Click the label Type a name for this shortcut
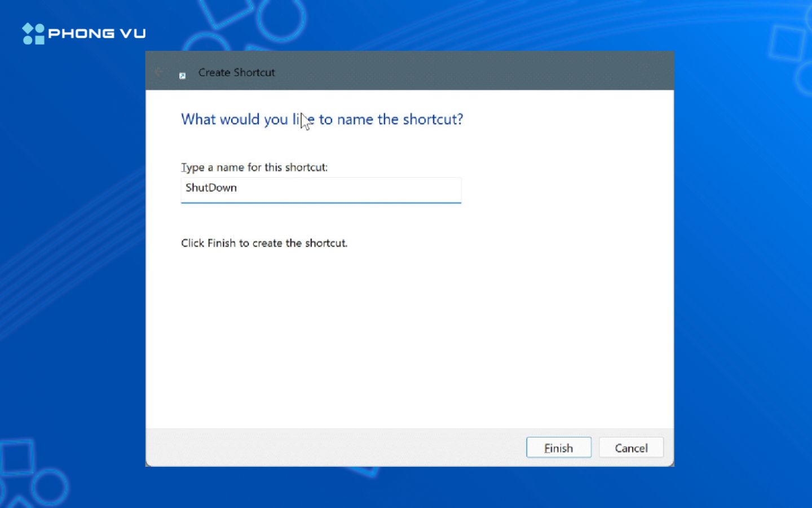This screenshot has height=508, width=812. coord(255,167)
